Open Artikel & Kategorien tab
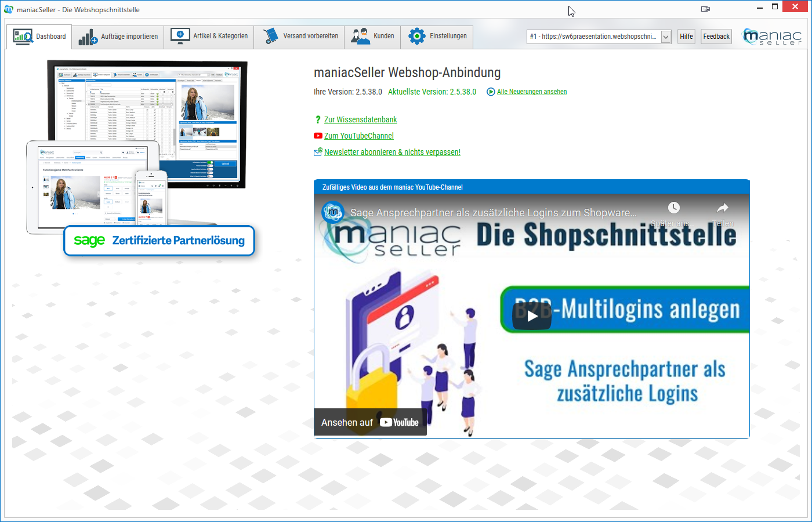The width and height of the screenshot is (812, 522). click(209, 37)
